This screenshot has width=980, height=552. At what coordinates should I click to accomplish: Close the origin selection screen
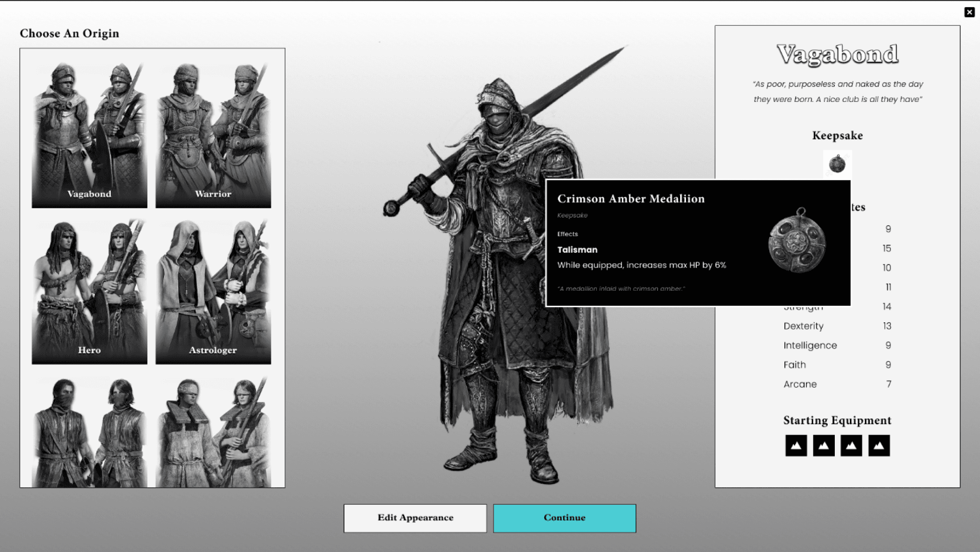tap(969, 12)
